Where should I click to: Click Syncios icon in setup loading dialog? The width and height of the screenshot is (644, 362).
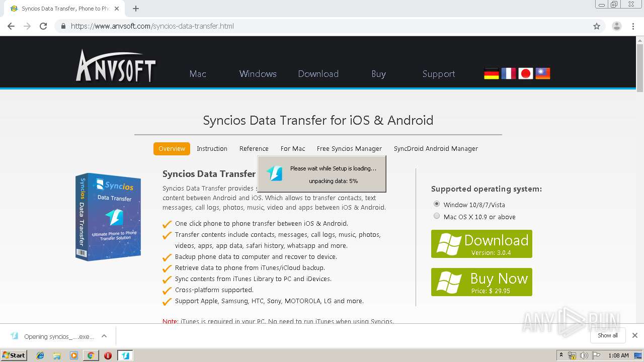tap(275, 173)
